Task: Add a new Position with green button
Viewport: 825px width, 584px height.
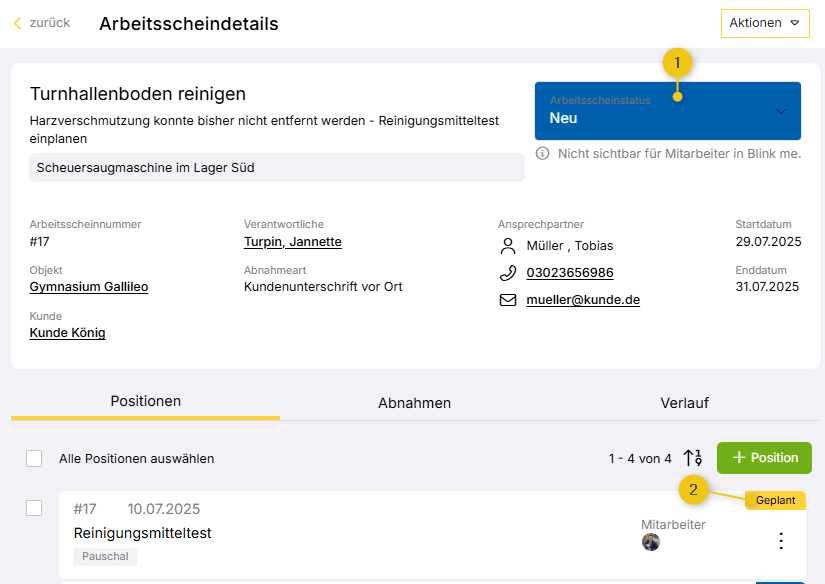Action: [x=764, y=458]
